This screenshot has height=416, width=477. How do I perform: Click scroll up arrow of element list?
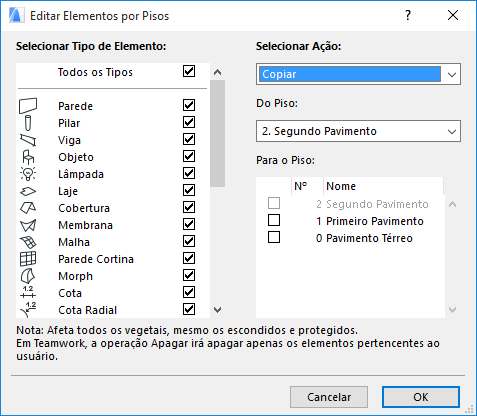[217, 72]
